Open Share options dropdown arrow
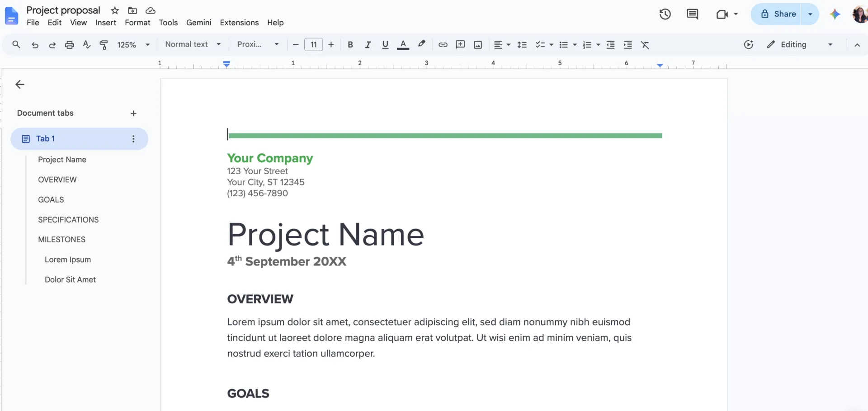Image resolution: width=868 pixels, height=411 pixels. (810, 14)
